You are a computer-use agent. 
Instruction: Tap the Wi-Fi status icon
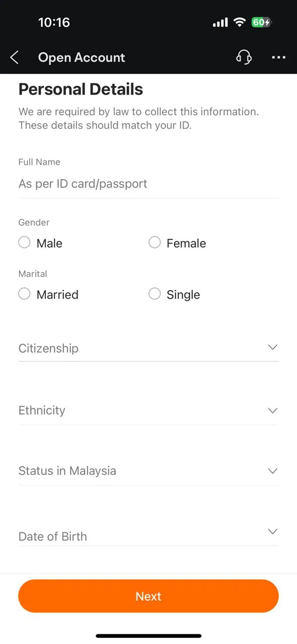tap(240, 22)
